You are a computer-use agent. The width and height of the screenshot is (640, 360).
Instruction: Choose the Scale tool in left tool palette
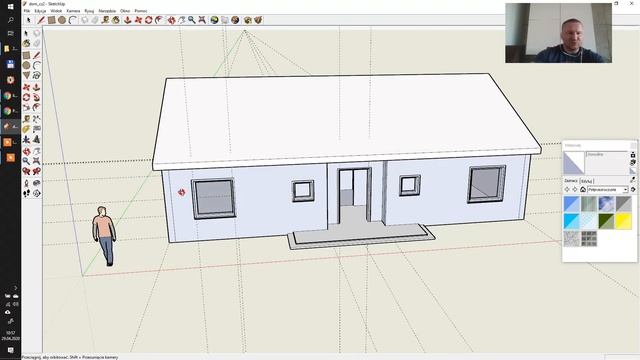click(27, 108)
